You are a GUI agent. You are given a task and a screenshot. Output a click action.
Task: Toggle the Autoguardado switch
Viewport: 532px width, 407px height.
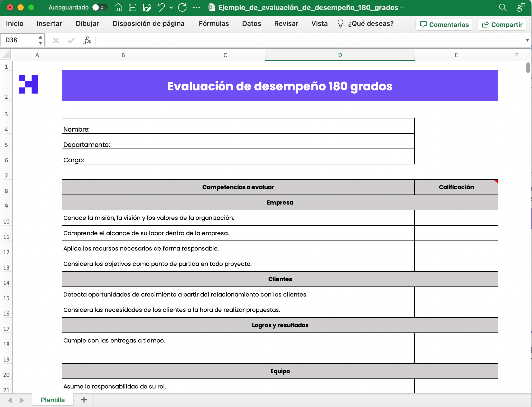100,7
